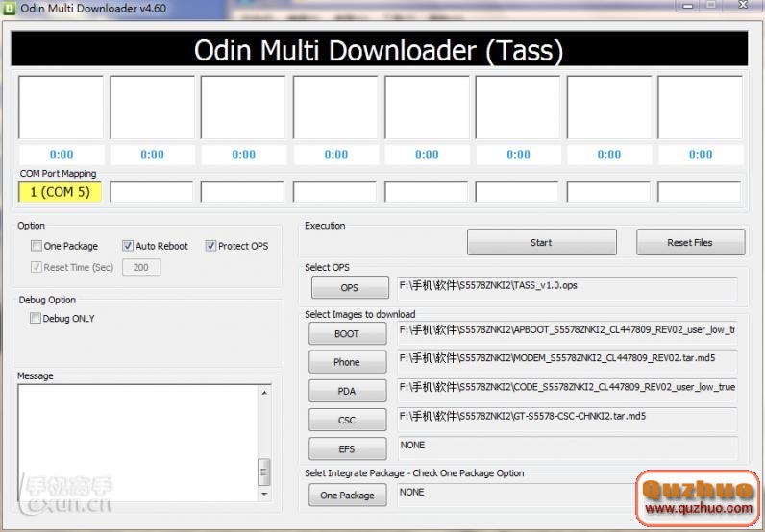Click the Start button
Viewport: 765px width, 532px height.
click(x=541, y=242)
